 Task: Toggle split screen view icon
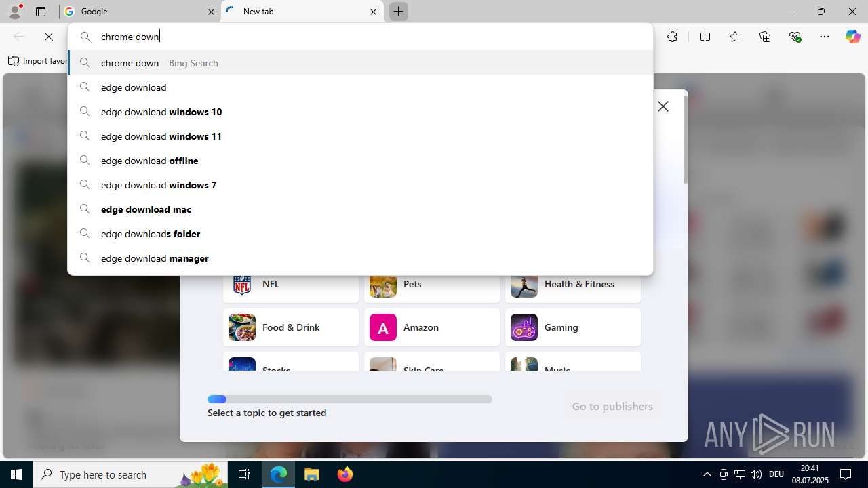point(705,37)
